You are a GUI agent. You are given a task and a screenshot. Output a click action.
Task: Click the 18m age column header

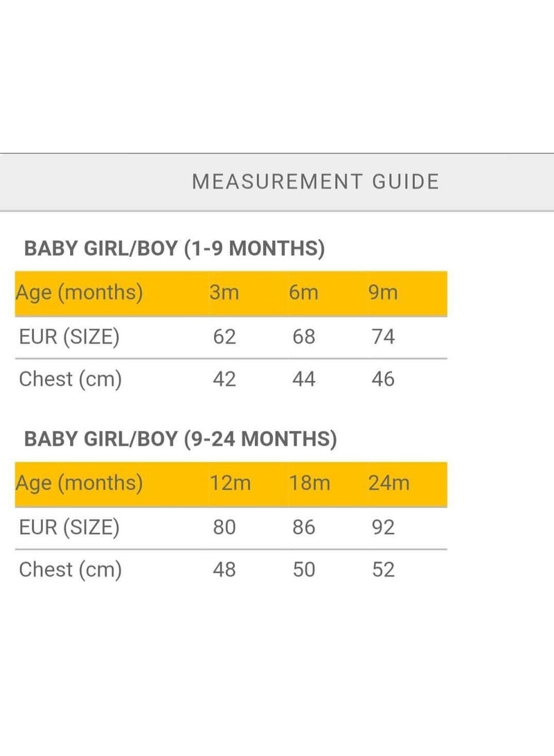click(310, 483)
